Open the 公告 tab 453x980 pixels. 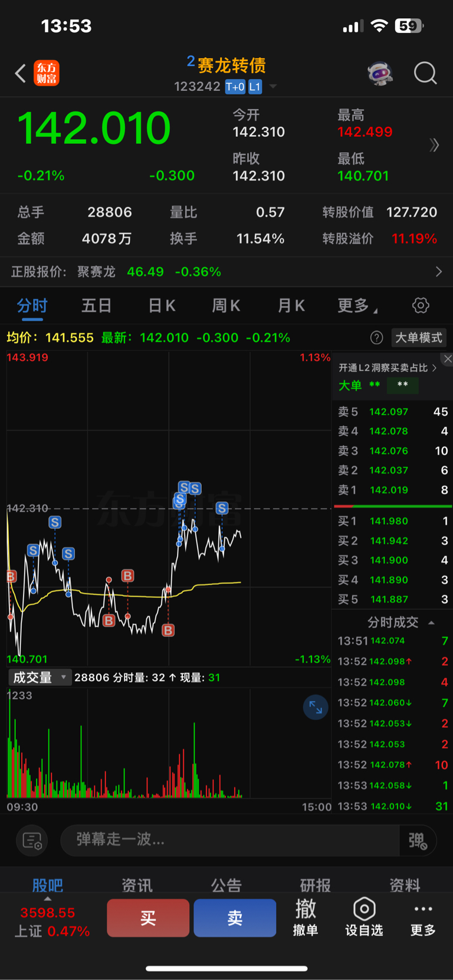[x=226, y=885]
